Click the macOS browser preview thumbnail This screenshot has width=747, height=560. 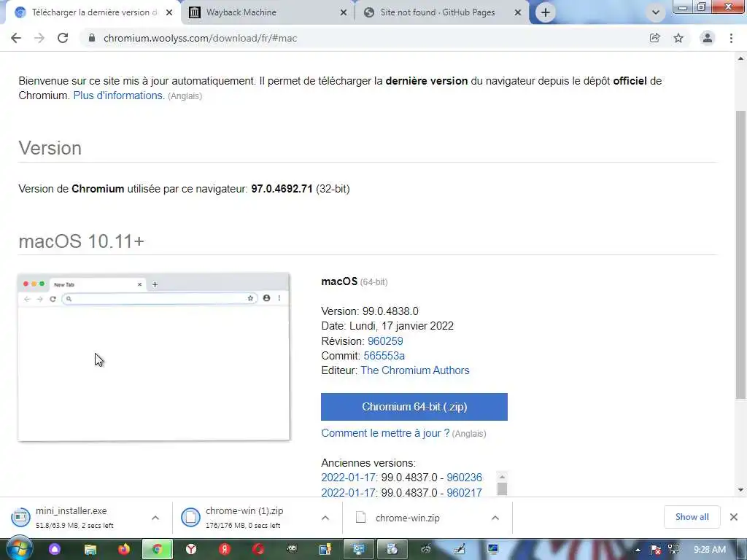click(x=153, y=357)
